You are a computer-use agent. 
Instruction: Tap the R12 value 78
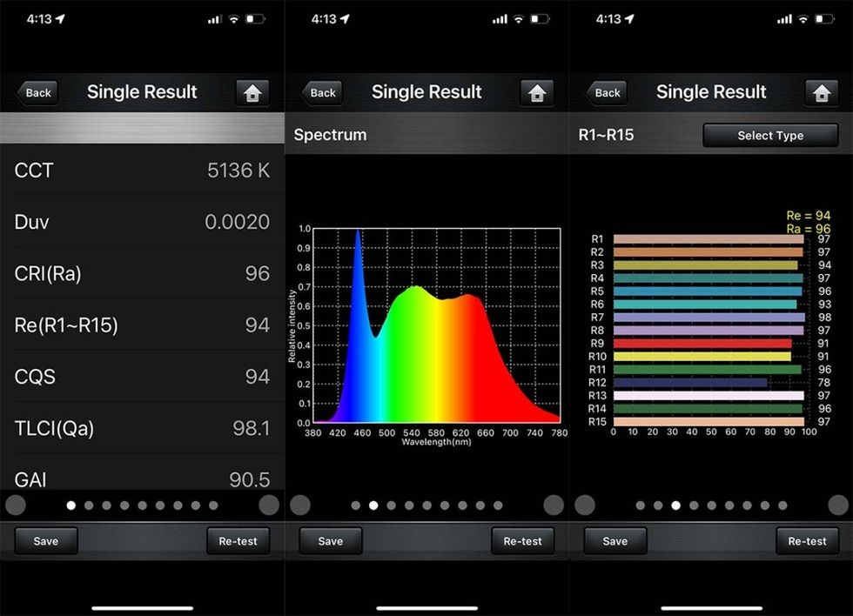point(823,383)
